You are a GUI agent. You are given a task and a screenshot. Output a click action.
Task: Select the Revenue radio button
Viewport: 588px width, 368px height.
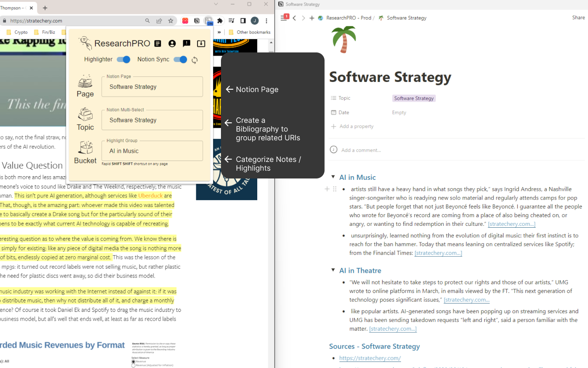[x=134, y=362]
